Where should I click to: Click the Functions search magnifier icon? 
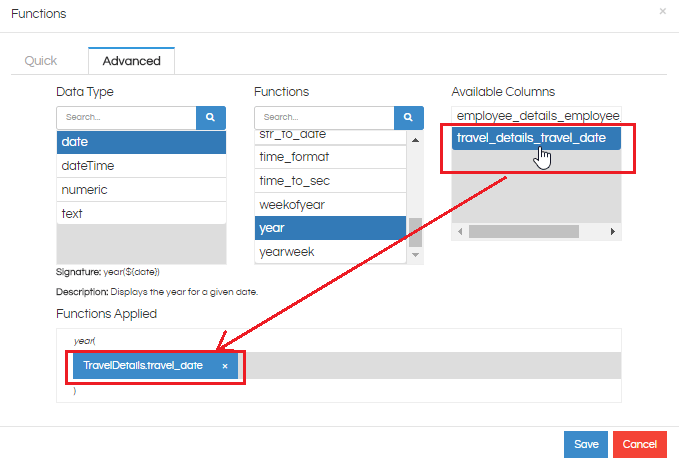point(408,117)
